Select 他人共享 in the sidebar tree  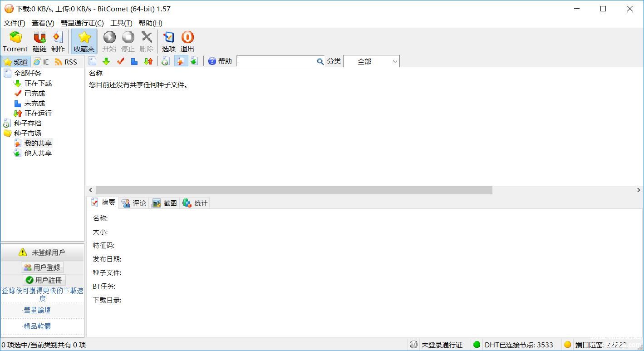click(38, 153)
